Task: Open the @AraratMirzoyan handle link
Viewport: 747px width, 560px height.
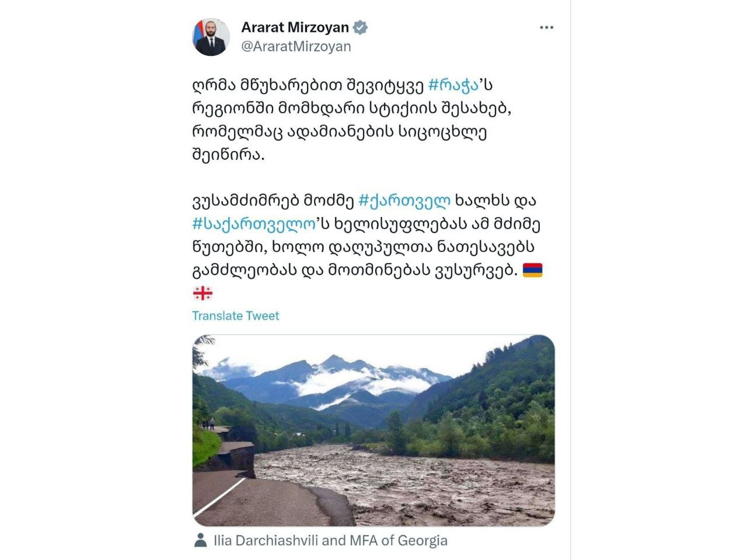Action: tap(296, 46)
